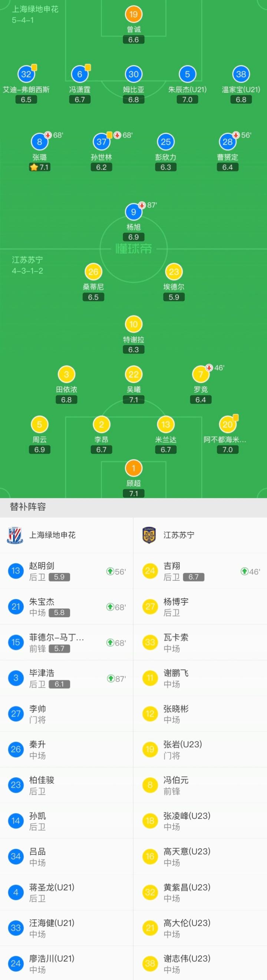
Task: Open 冯伯元 forward substitute entry
Action: click(200, 785)
